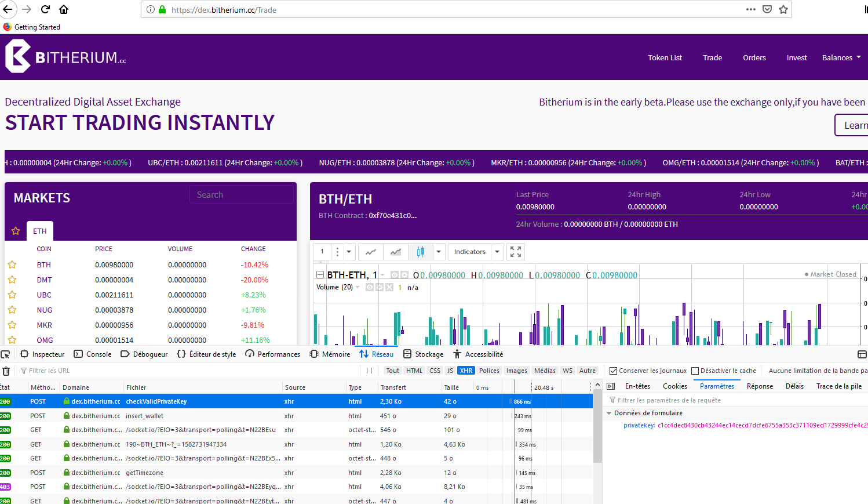The height and width of the screenshot is (504, 868).
Task: Favorite the BTH coin star
Action: click(x=12, y=264)
